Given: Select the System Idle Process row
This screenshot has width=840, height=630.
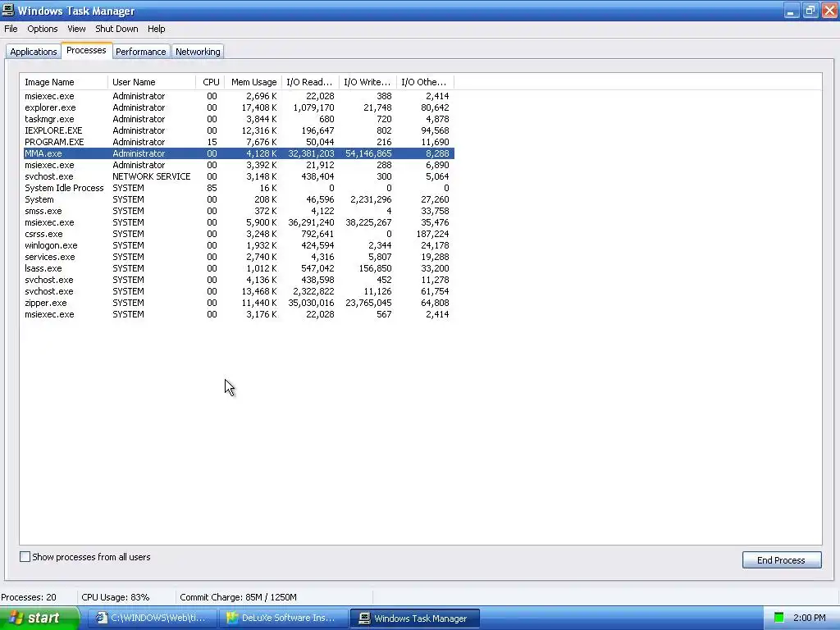Looking at the screenshot, I should [x=237, y=188].
